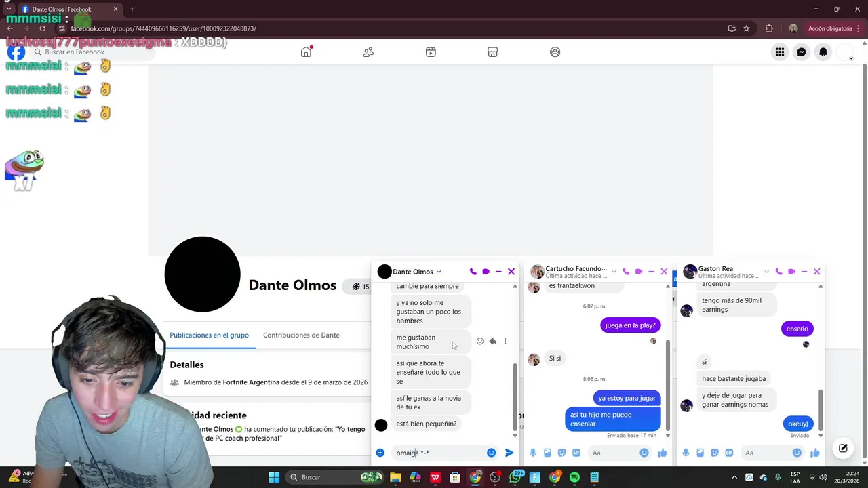Start voice call in Dante Olmos chat

(473, 272)
